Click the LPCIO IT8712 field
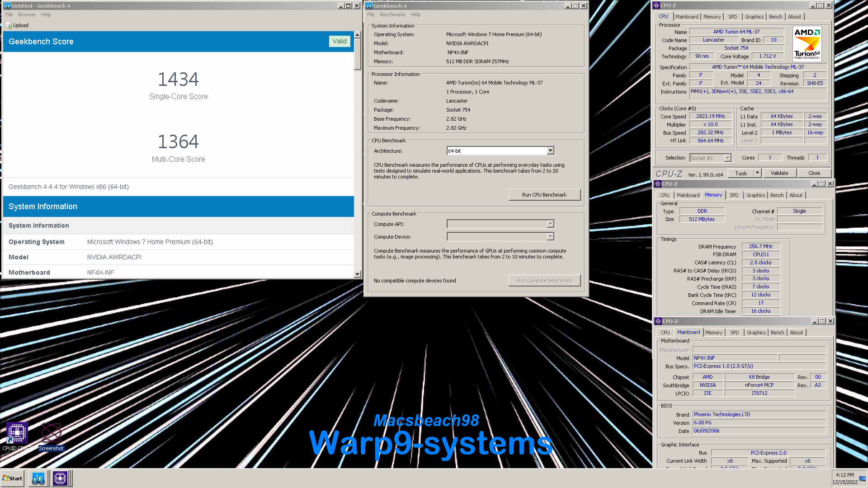The width and height of the screenshot is (868, 488). point(759,393)
